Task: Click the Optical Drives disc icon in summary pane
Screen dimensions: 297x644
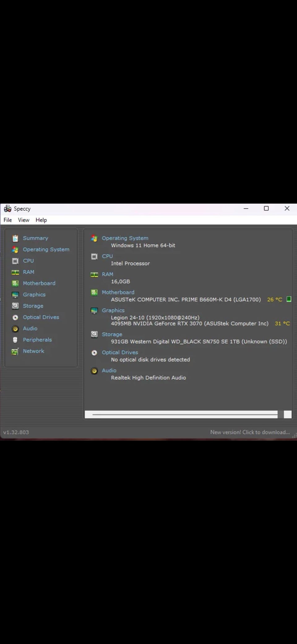Action: tap(94, 353)
